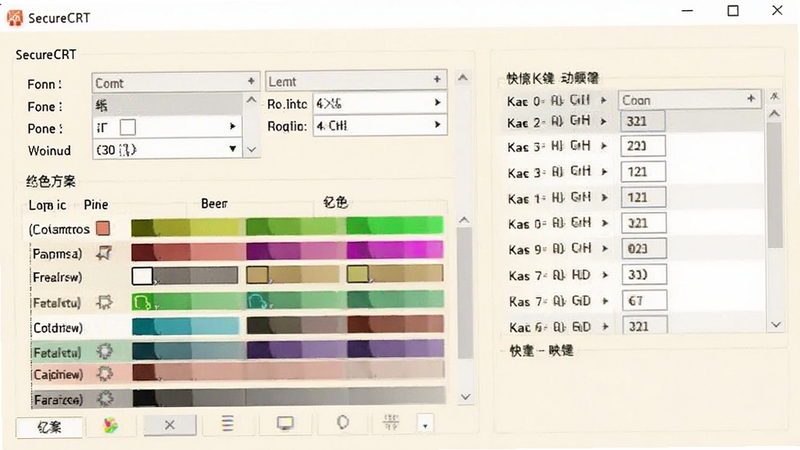Click the gear icon in Faraicce) row

105,398
